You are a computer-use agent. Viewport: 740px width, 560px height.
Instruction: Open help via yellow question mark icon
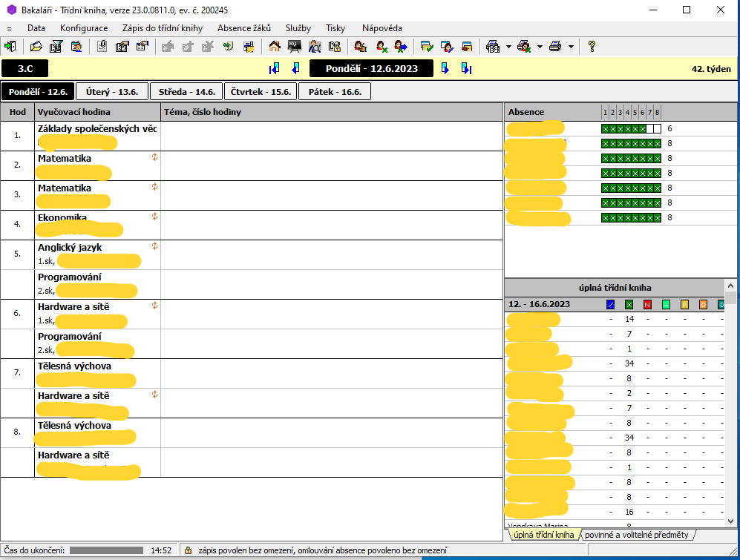pos(592,47)
